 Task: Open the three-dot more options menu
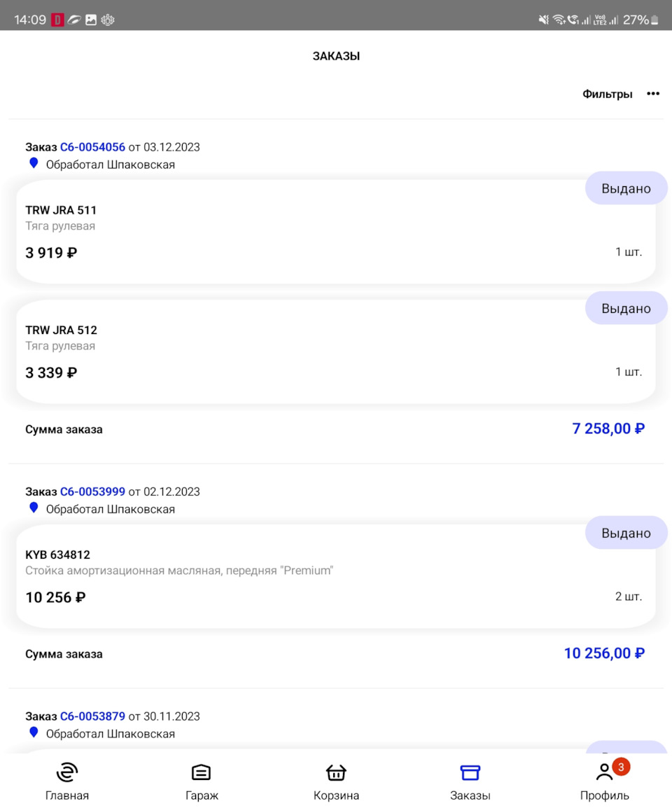653,94
